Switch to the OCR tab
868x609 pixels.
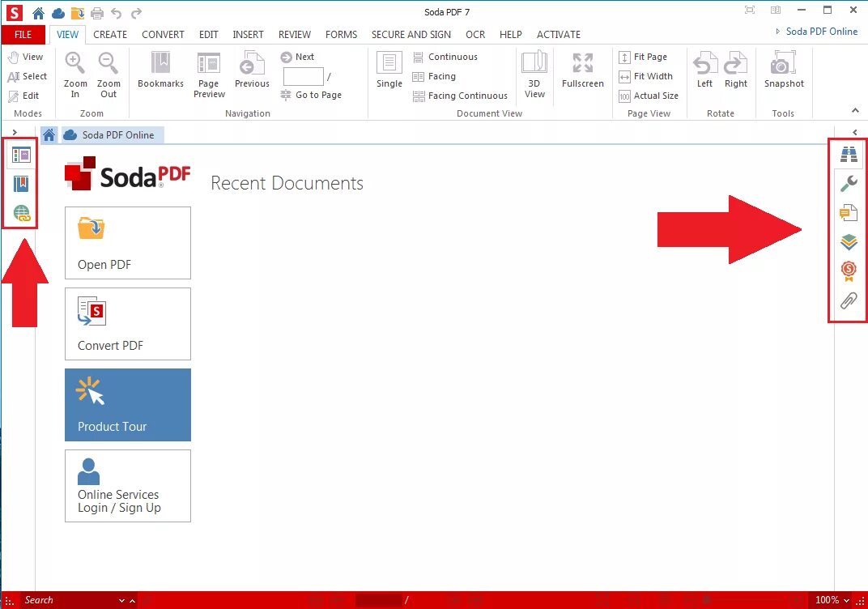475,34
